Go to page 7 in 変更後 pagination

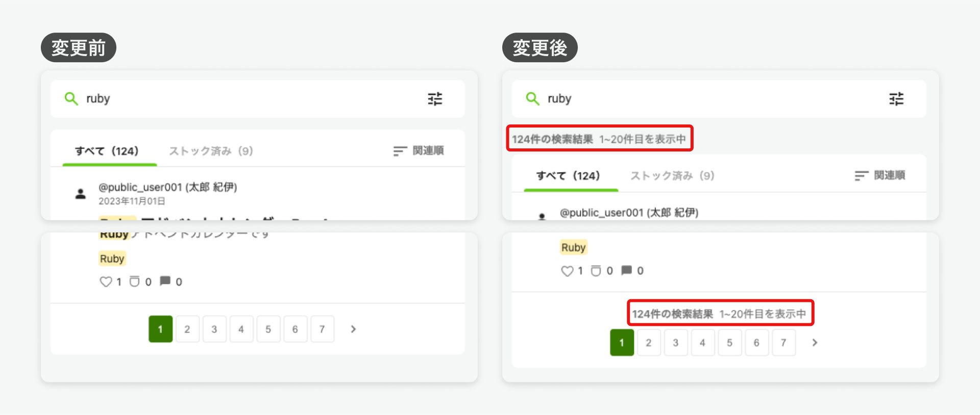783,343
